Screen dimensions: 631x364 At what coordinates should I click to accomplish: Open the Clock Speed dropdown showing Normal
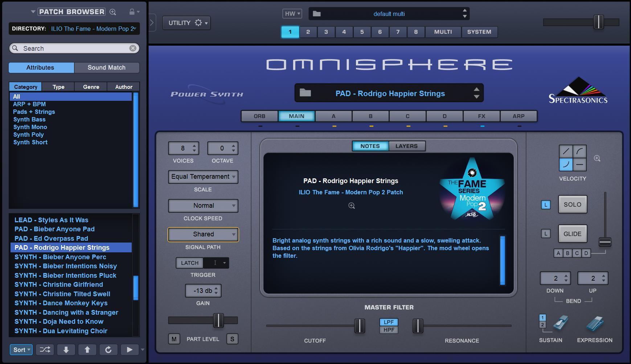coord(203,206)
